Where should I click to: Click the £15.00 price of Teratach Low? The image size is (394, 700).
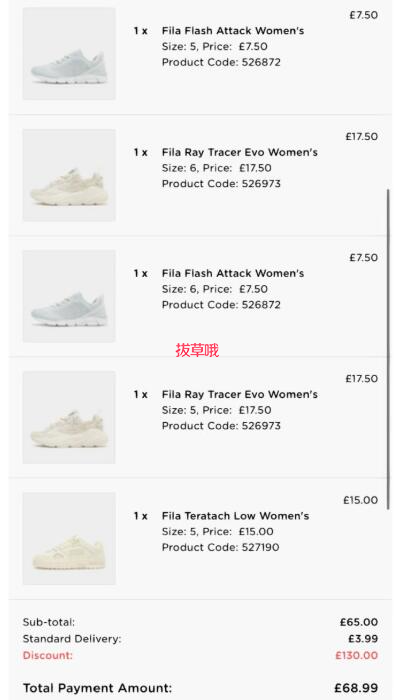(361, 500)
